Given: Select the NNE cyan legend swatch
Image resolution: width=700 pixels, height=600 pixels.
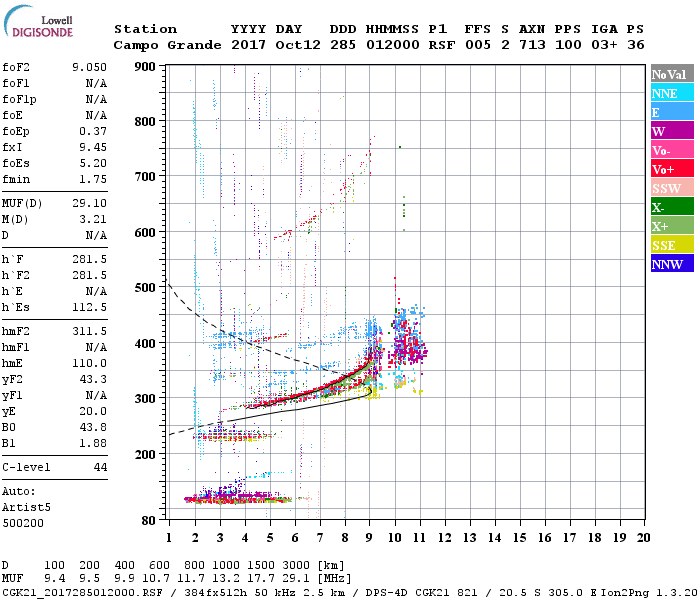Looking at the screenshot, I should point(672,93).
